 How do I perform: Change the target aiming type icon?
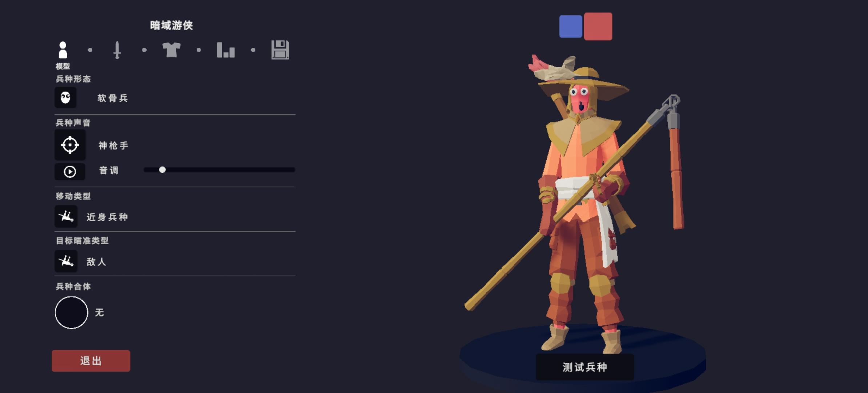(66, 261)
